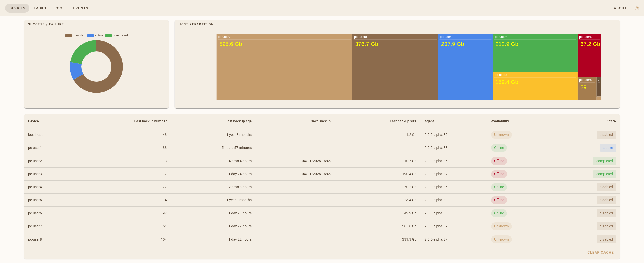Click the Online chip in pc-user4 row
This screenshot has height=263, width=644.
click(499, 187)
